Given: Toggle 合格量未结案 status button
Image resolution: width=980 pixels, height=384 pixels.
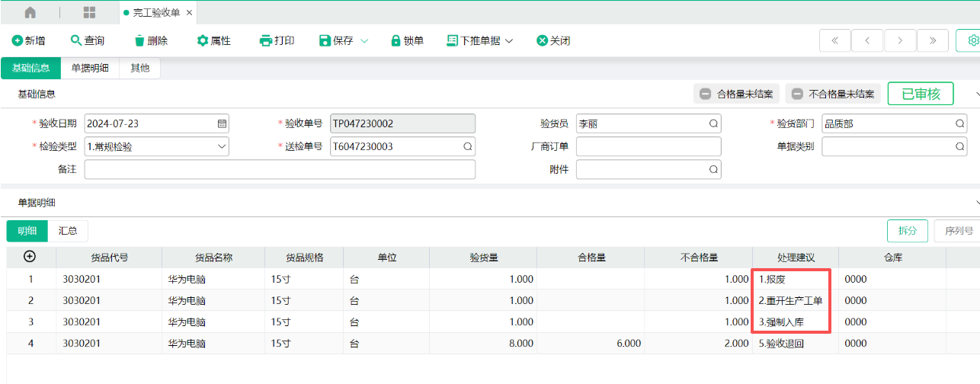Looking at the screenshot, I should tap(736, 94).
